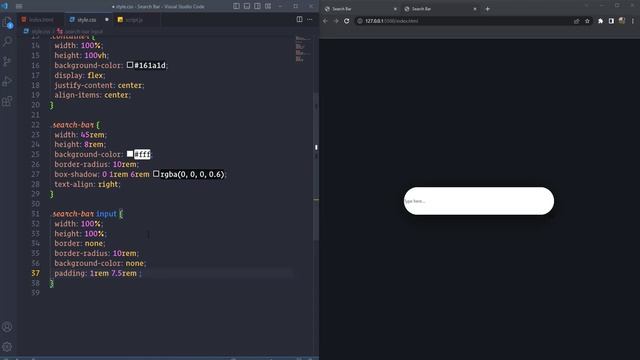Click the 'background-color: none' line
Screen dimensions: 640x360
(x=100, y=263)
